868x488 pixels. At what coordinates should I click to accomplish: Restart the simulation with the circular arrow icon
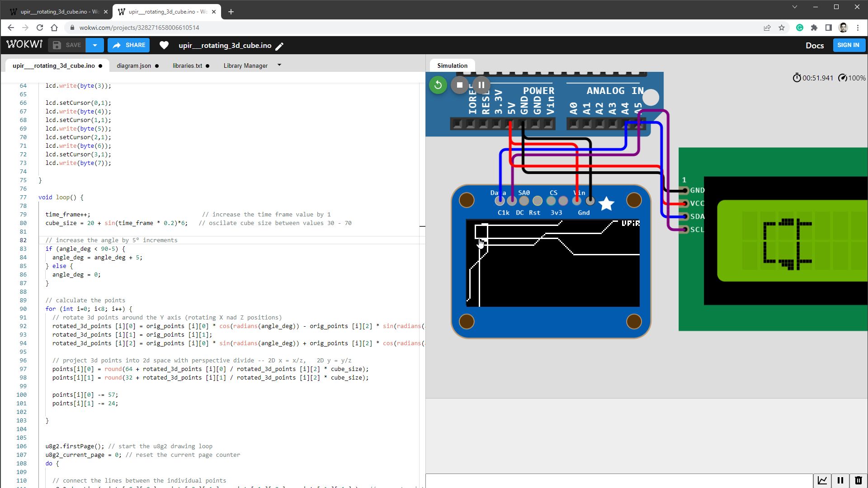tap(438, 84)
